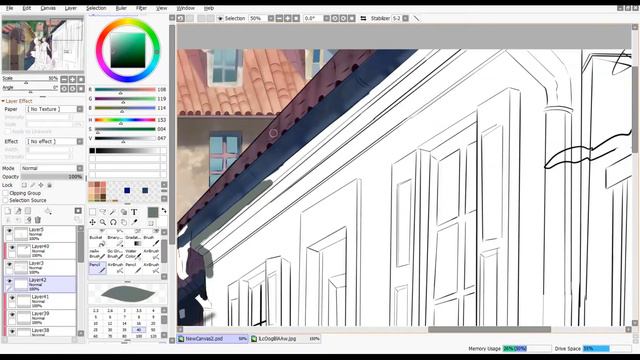Hide Layer41 using its eye icon
640x360 pixels.
coord(12,298)
